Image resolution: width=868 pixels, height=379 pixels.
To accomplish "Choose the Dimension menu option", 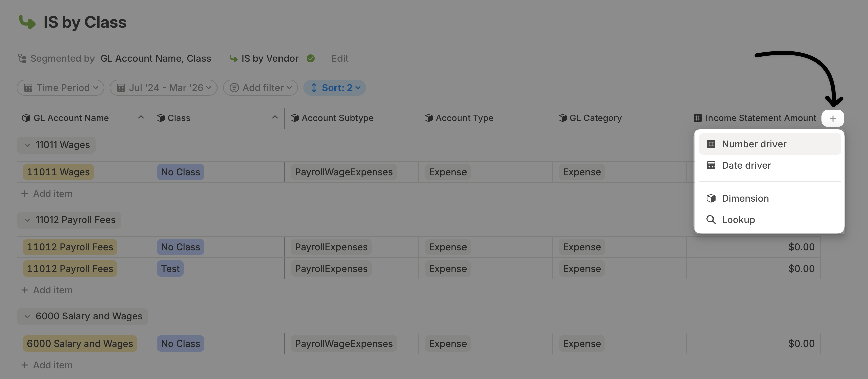I will (x=745, y=198).
